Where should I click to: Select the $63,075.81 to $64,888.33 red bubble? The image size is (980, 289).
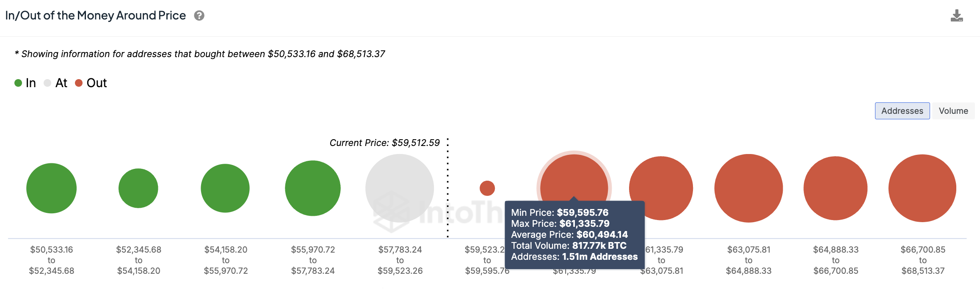click(x=748, y=188)
